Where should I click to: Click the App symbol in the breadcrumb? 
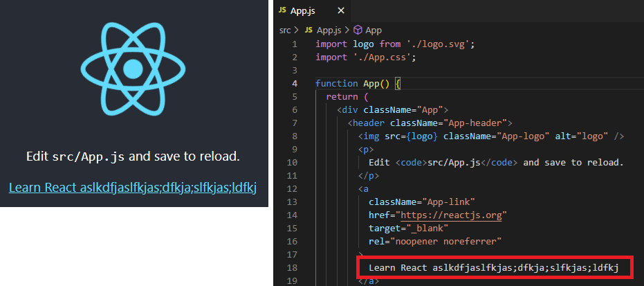point(368,30)
